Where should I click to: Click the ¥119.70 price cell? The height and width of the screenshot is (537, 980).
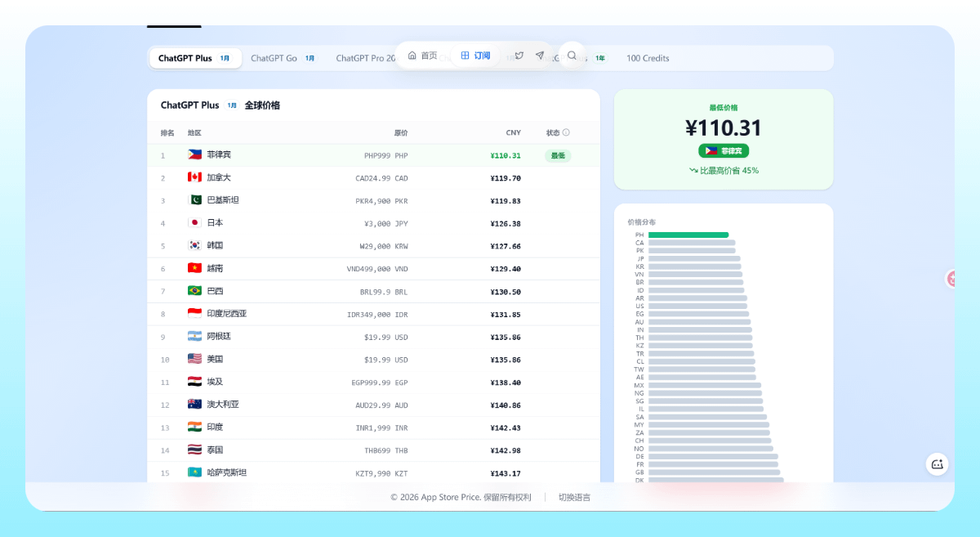506,177
